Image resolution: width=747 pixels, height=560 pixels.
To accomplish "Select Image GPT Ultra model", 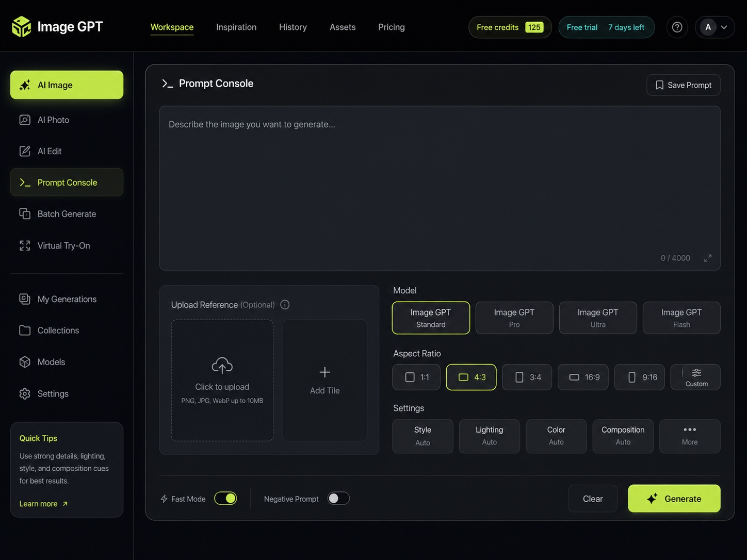I will [598, 318].
